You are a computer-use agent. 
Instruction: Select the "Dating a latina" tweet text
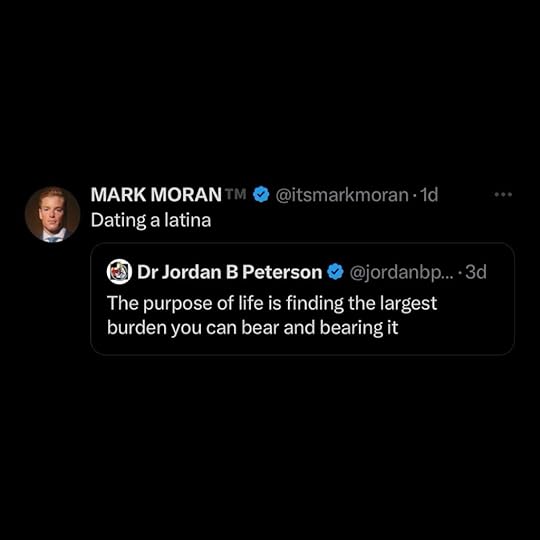point(151,220)
